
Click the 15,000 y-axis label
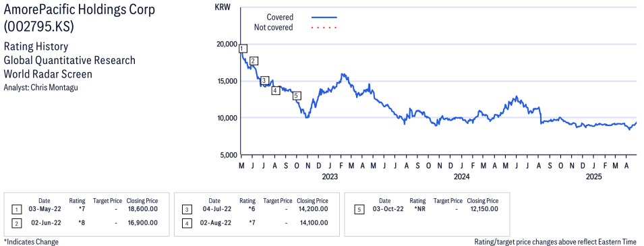coord(227,82)
